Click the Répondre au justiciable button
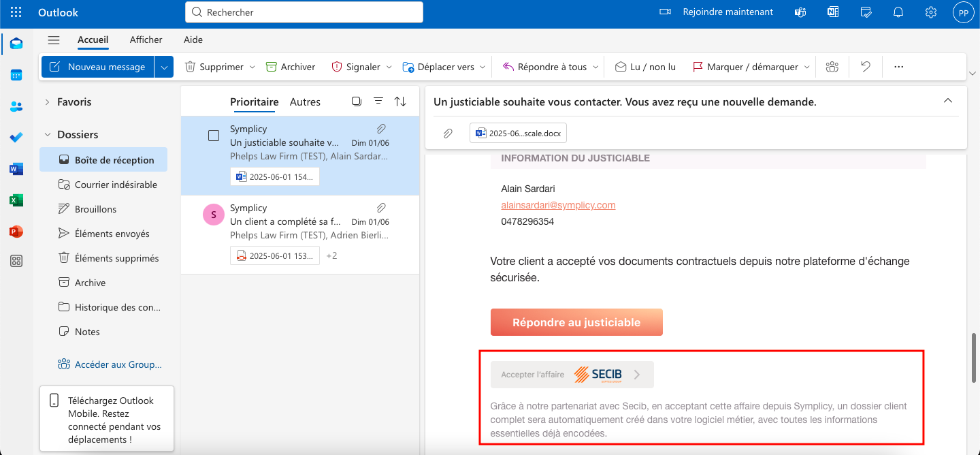980x455 pixels. (x=576, y=322)
